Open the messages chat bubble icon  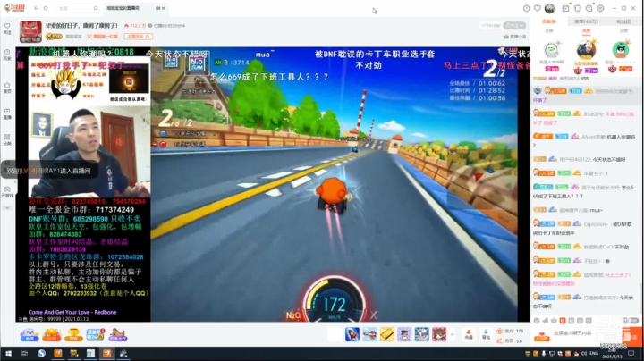point(589,8)
